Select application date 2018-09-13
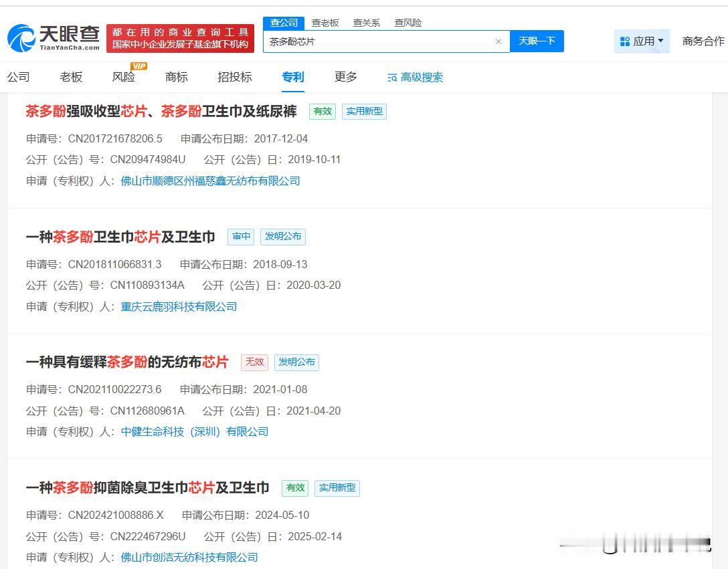Image resolution: width=728 pixels, height=569 pixels. tap(280, 265)
